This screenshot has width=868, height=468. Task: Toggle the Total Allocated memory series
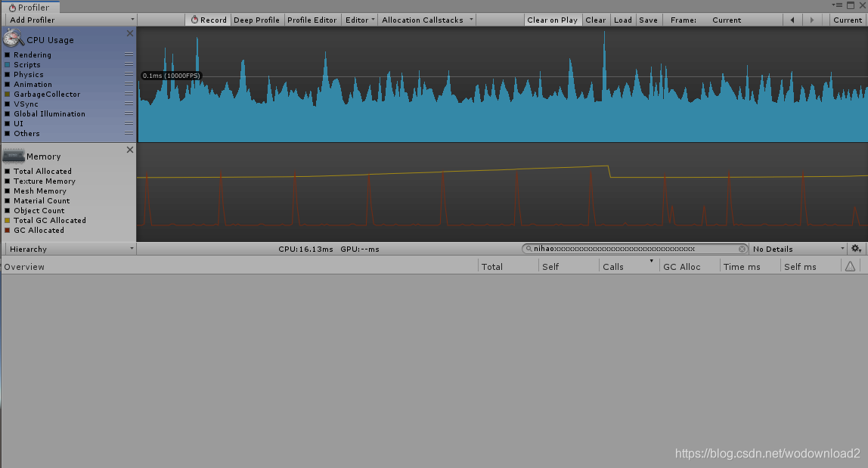8,171
